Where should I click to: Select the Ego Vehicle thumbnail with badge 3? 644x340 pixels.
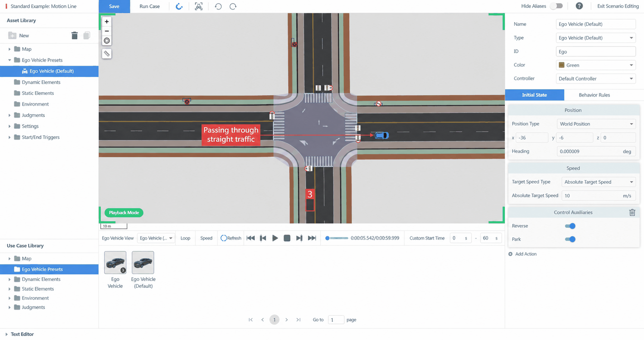pyautogui.click(x=115, y=263)
